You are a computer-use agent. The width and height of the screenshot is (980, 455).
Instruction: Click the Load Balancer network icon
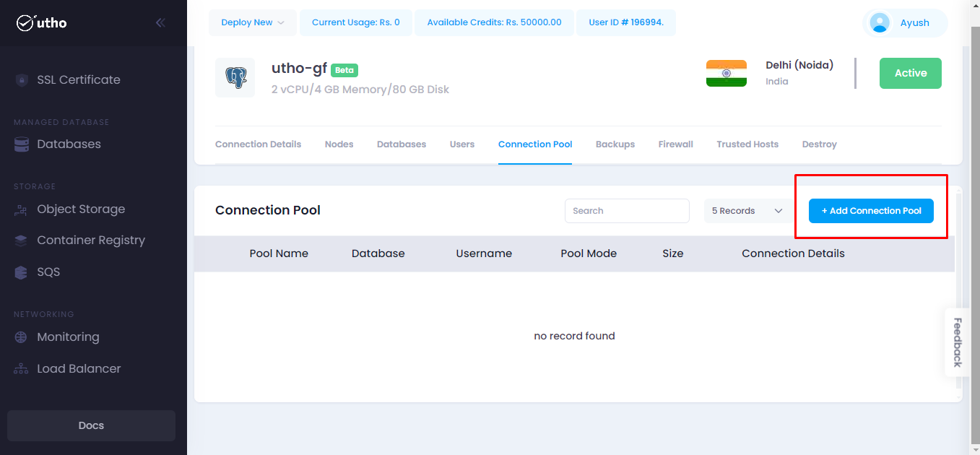[22, 369]
